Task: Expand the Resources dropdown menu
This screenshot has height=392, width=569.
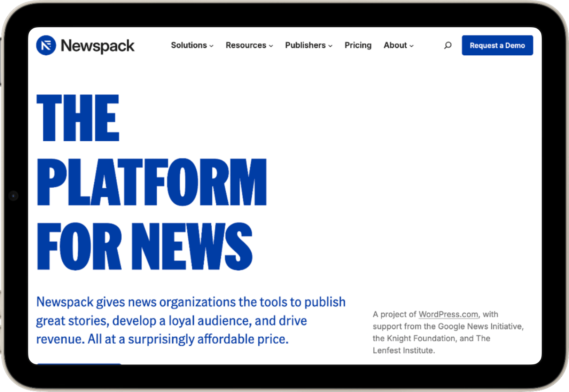Action: (x=249, y=45)
